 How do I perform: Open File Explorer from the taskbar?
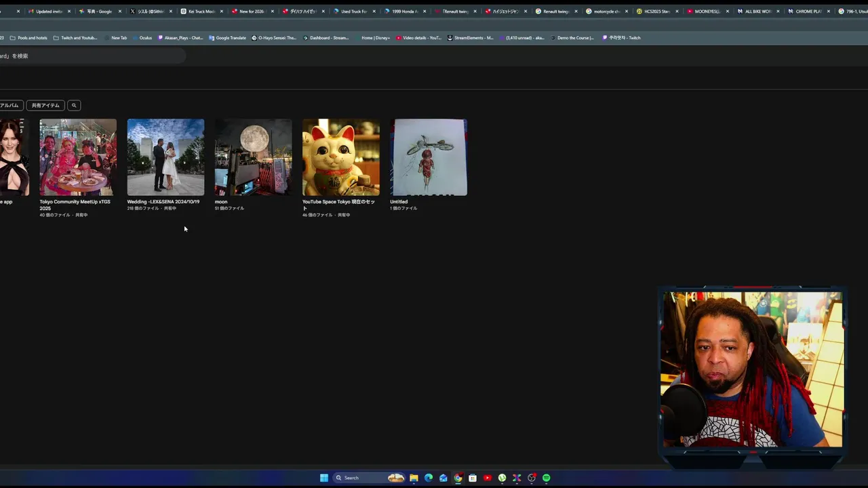pyautogui.click(x=414, y=478)
